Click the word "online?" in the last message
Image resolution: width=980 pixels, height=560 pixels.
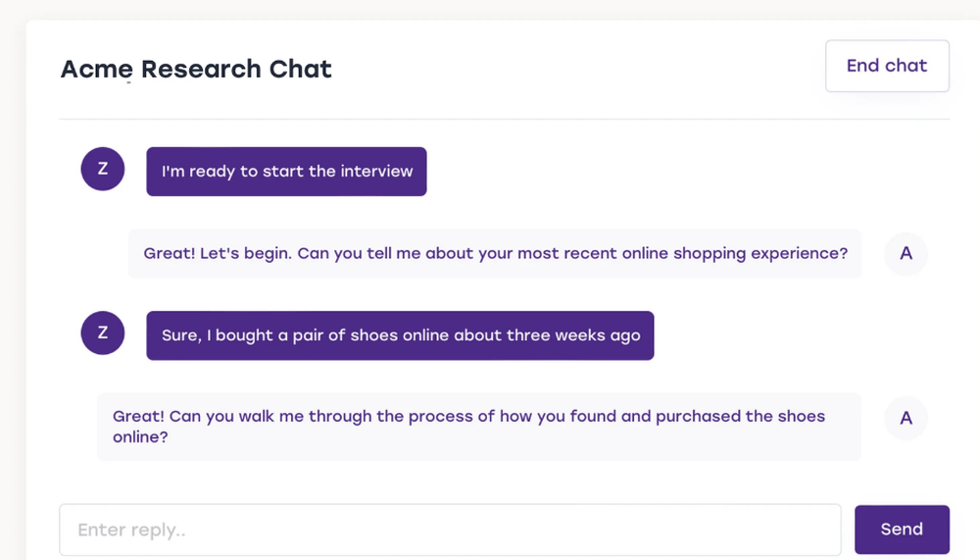pos(140,437)
